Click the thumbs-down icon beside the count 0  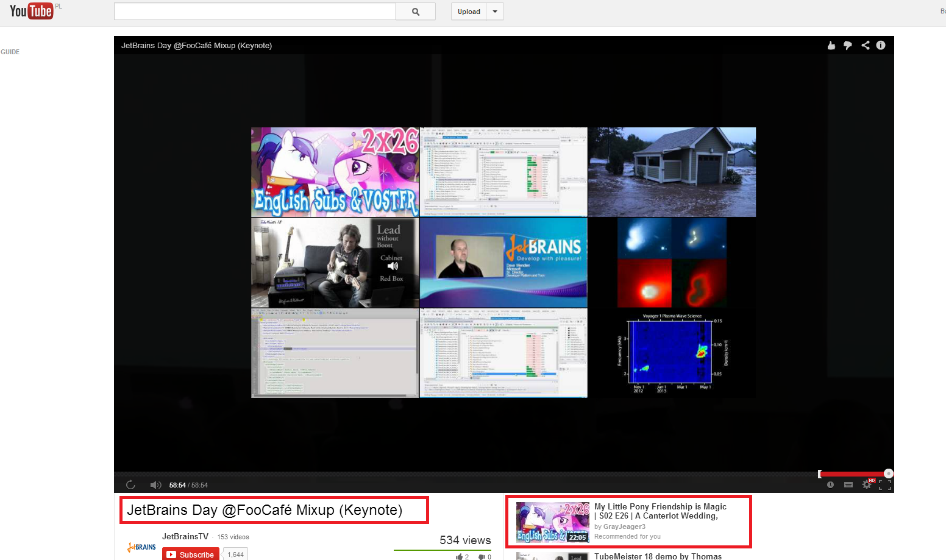482,557
